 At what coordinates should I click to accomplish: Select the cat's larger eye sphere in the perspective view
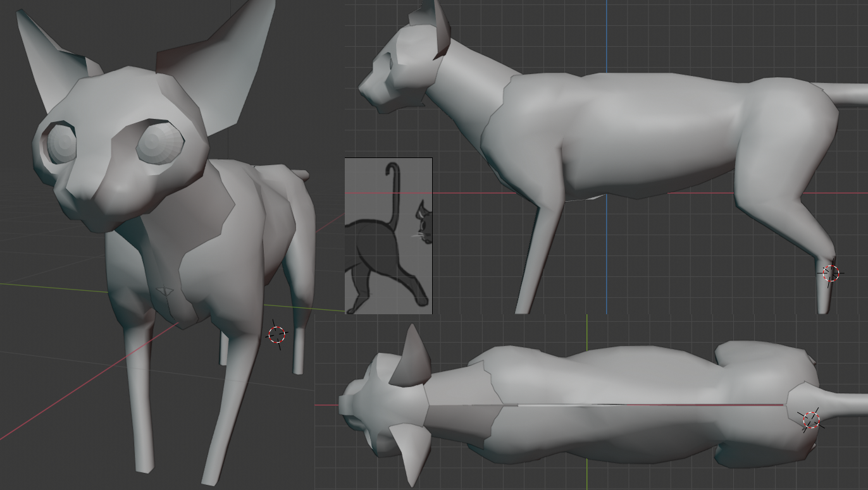click(159, 142)
